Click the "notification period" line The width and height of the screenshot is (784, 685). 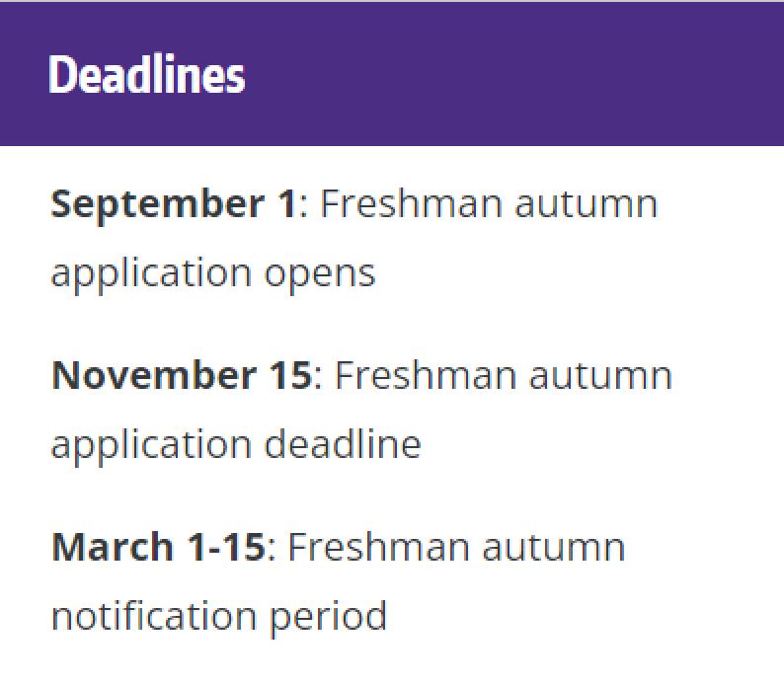point(218,616)
